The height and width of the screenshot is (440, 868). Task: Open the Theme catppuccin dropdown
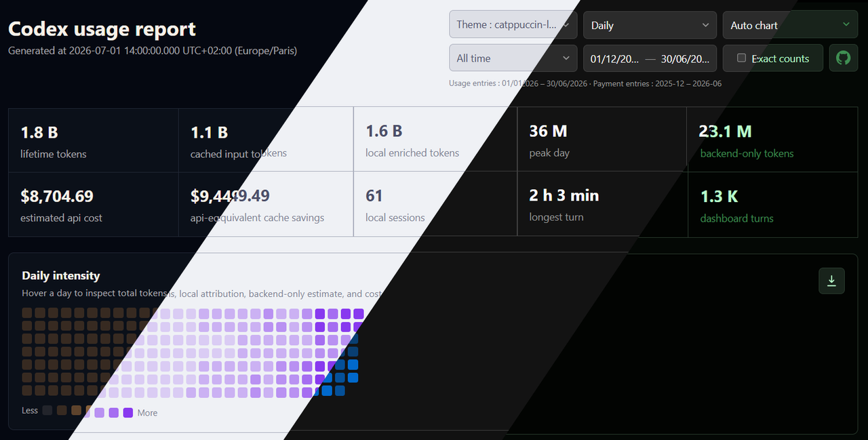pyautogui.click(x=513, y=24)
